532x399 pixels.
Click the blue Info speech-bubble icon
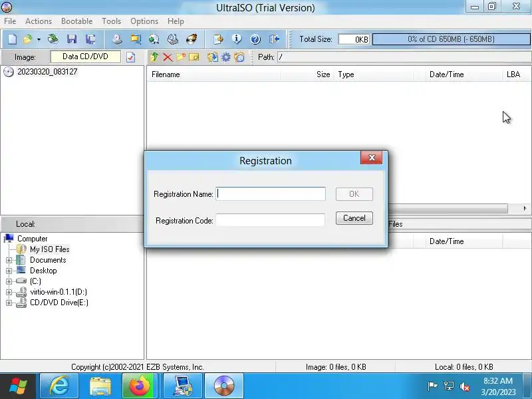coord(237,39)
